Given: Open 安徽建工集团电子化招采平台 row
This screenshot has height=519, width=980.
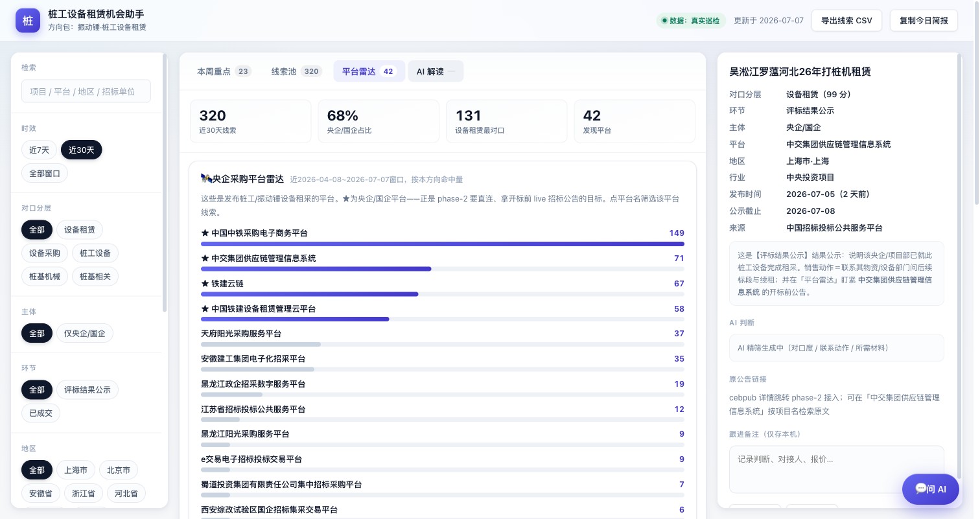Looking at the screenshot, I should (x=443, y=362).
